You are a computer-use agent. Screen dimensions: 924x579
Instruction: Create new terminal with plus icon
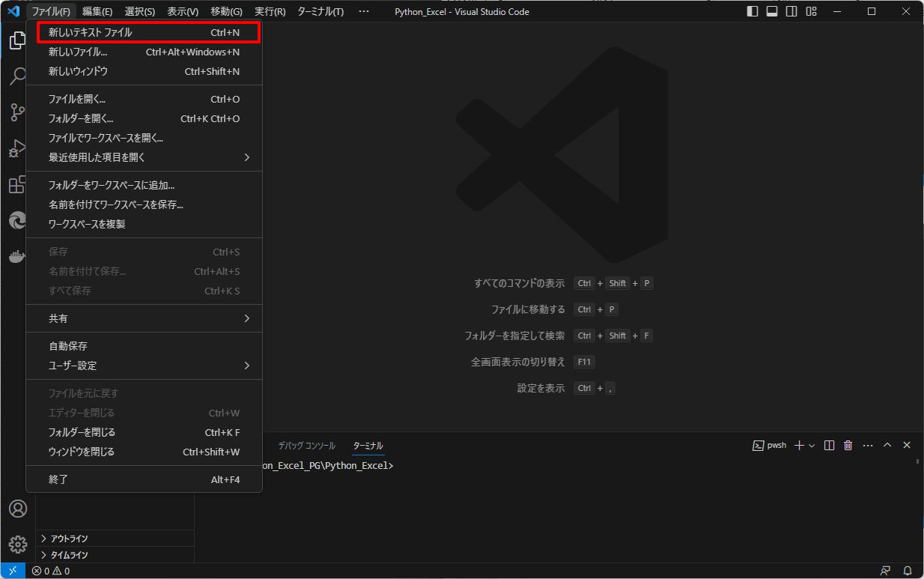pos(799,445)
